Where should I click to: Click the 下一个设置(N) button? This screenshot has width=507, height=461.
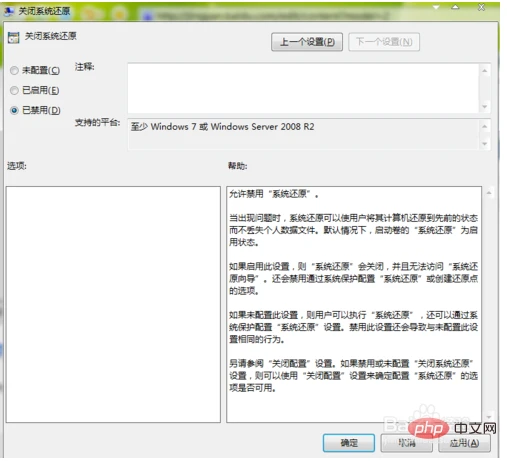coord(384,42)
